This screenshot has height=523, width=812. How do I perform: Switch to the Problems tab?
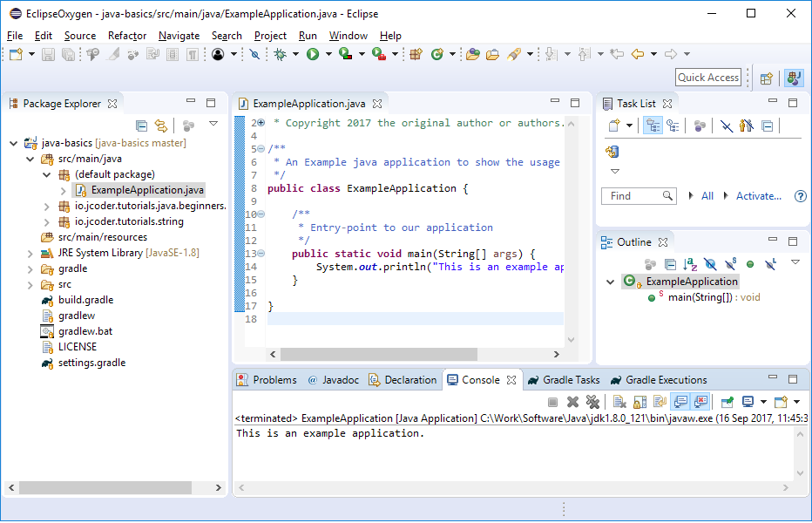pyautogui.click(x=267, y=380)
